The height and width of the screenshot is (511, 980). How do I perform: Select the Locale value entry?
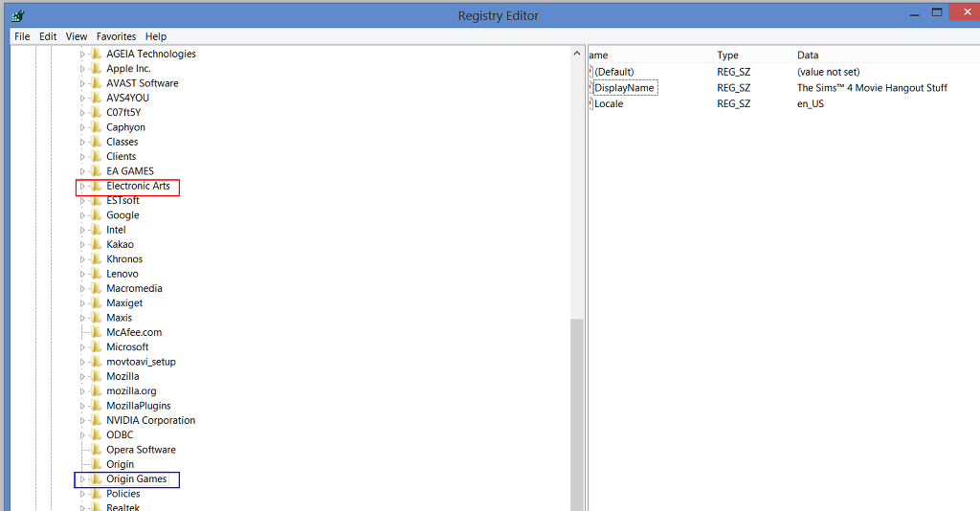click(609, 103)
